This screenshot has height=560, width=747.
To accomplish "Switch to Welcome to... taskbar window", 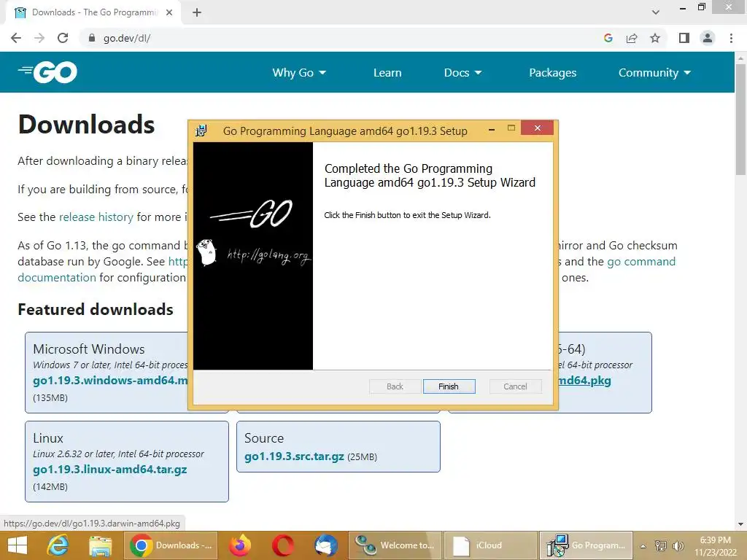I will (x=395, y=545).
